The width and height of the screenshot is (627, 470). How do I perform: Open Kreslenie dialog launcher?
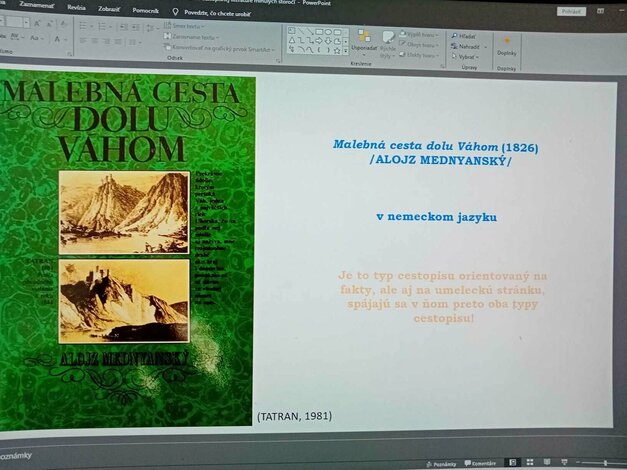pyautogui.click(x=443, y=66)
